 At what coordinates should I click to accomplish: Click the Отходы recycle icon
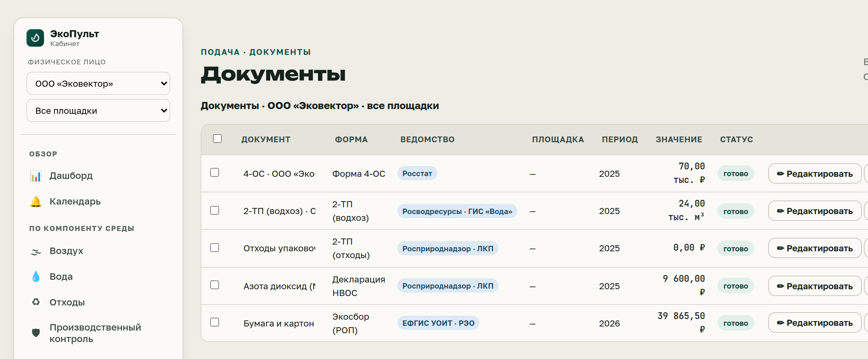36,302
